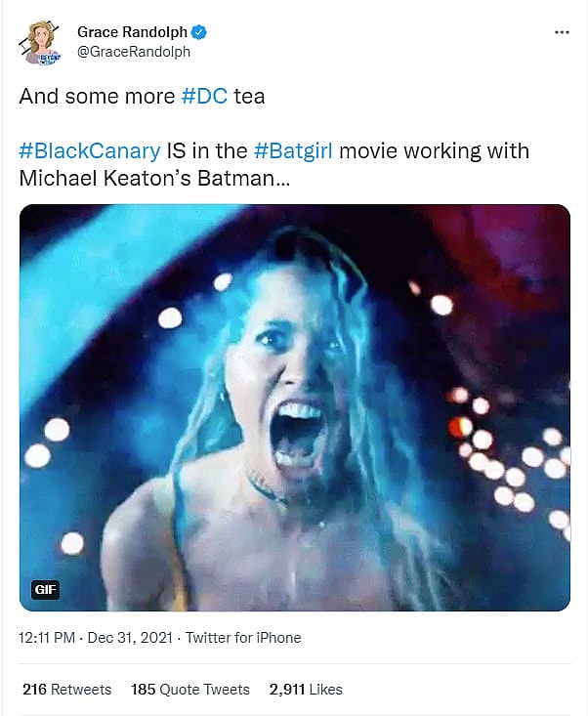Viewport: 588px width, 716px height.
Task: Open Grace Randolph's profile avatar
Action: 42,41
